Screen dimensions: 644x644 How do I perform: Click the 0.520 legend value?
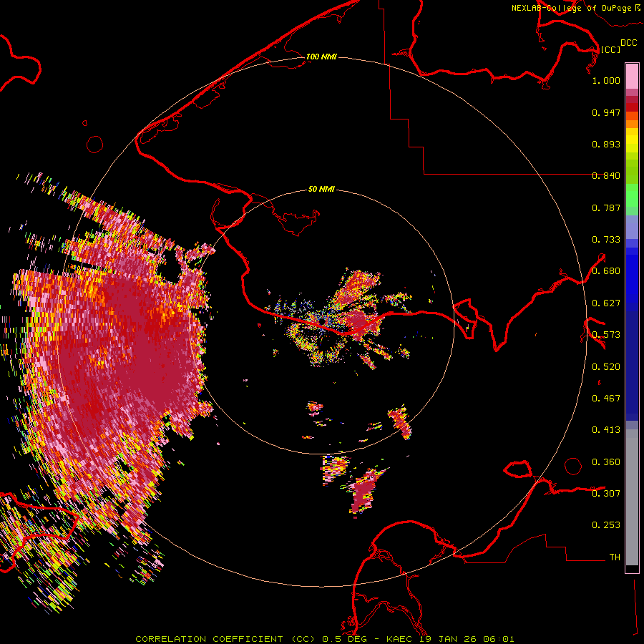coord(606,367)
